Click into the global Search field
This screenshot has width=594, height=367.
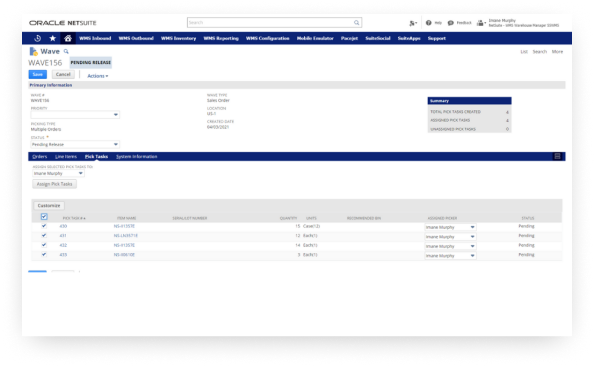pyautogui.click(x=270, y=23)
